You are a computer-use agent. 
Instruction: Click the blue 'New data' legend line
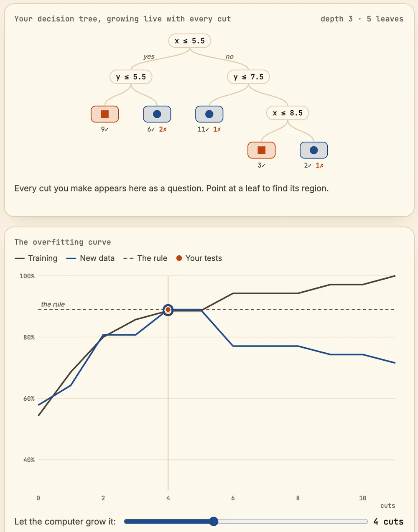(71, 258)
